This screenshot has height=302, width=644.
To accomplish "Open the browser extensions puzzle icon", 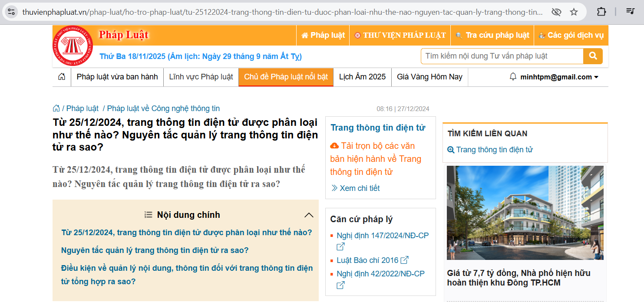I will coord(601,12).
